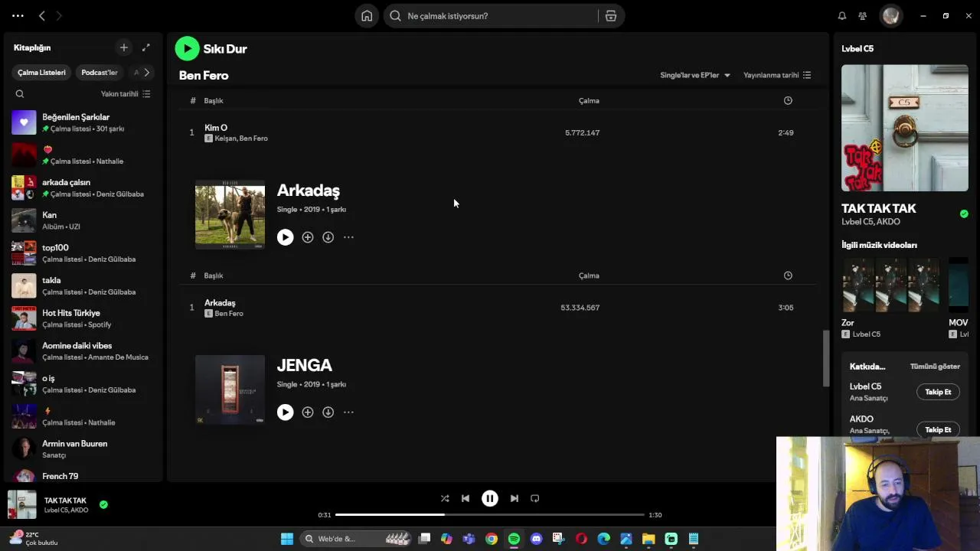
Task: Select the Kim O track row
Action: point(498,133)
